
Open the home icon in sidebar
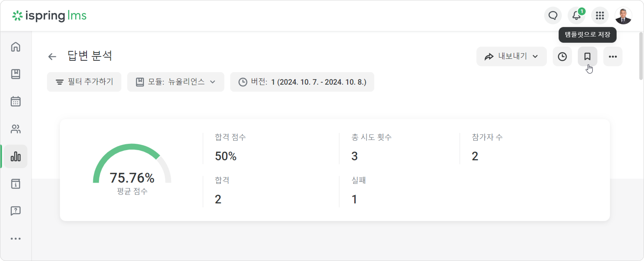(x=15, y=47)
